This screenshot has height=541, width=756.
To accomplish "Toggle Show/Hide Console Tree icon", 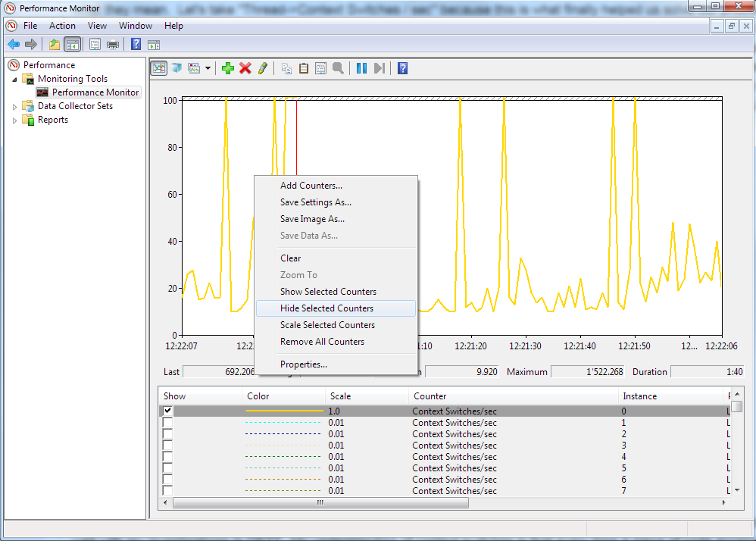I will tap(72, 45).
